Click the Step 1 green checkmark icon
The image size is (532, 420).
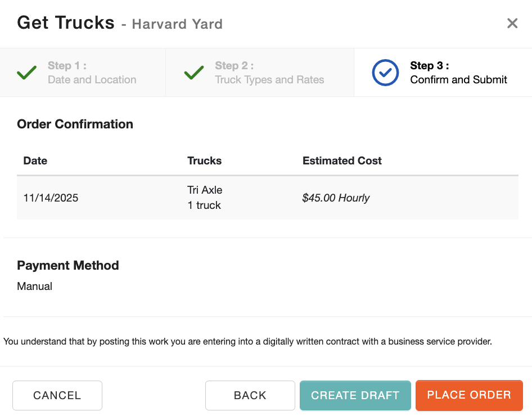(x=26, y=73)
